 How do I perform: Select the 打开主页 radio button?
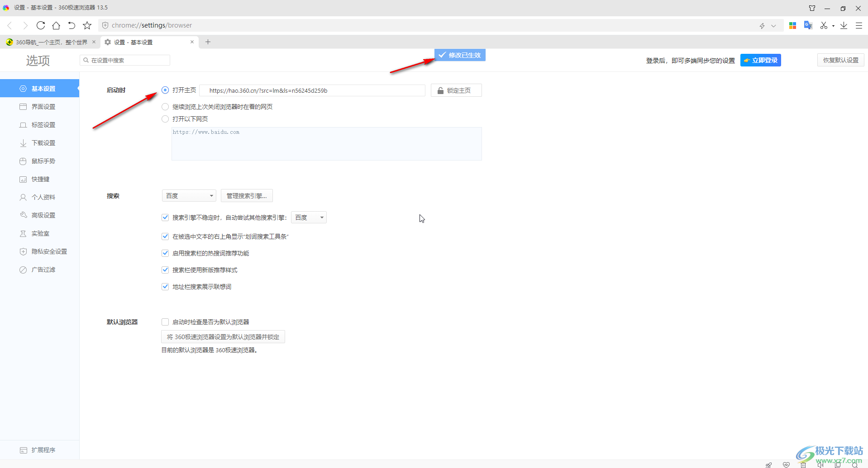click(x=165, y=90)
